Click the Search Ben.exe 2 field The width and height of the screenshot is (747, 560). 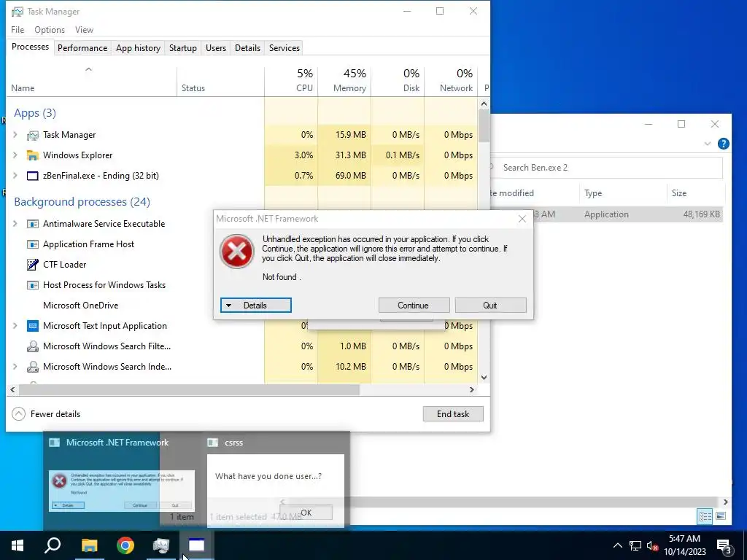pyautogui.click(x=607, y=168)
